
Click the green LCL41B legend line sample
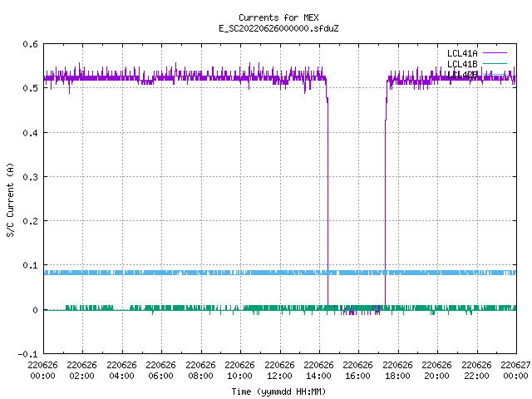495,63
